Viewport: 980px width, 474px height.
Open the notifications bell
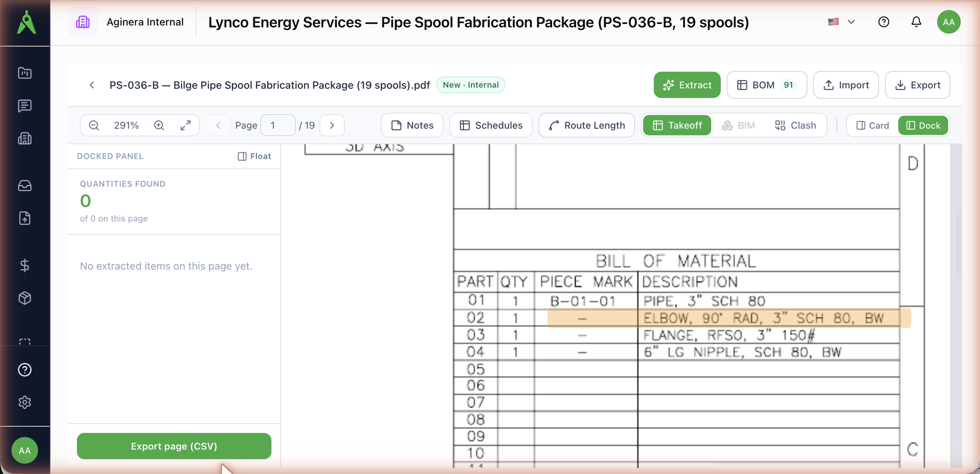coord(916,22)
